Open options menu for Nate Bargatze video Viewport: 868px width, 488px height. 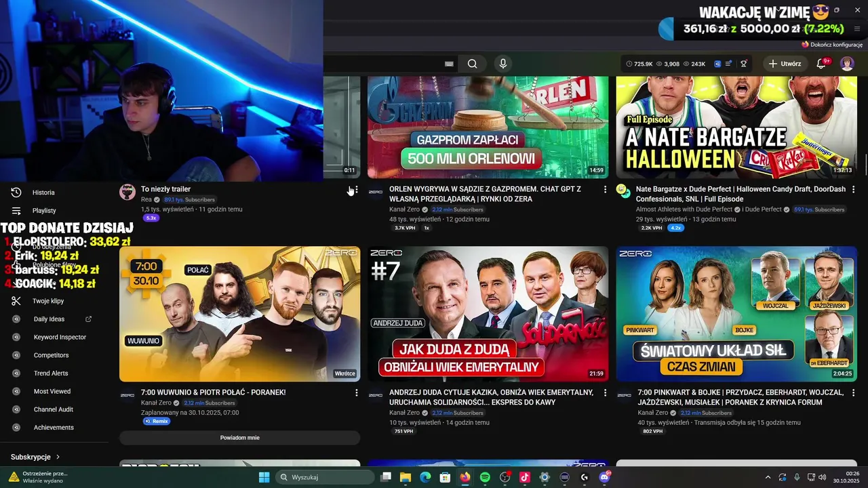point(853,189)
